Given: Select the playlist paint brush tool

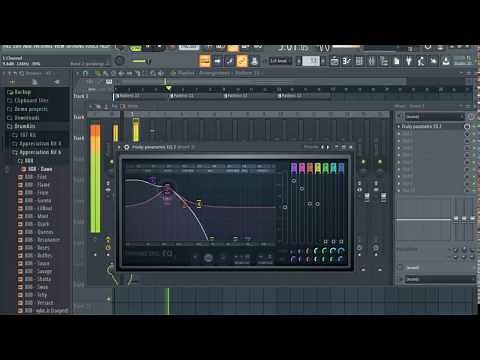Looking at the screenshot, I should (106, 73).
